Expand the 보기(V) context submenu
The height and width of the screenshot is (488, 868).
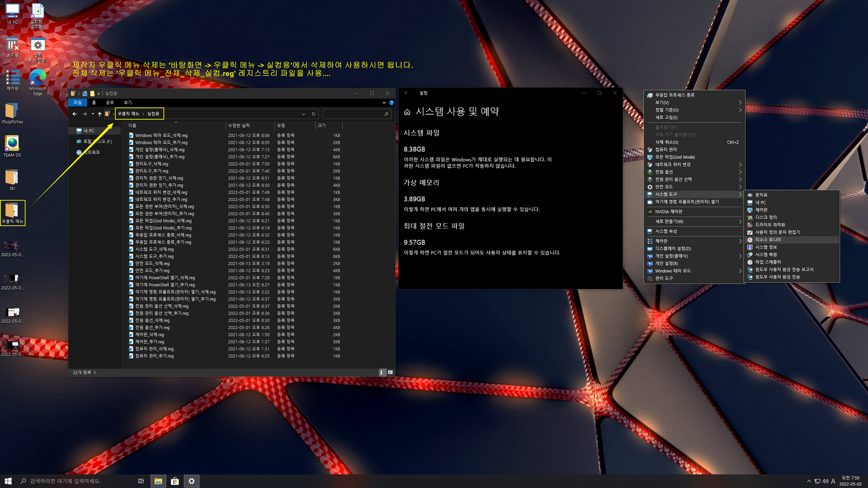[x=694, y=103]
